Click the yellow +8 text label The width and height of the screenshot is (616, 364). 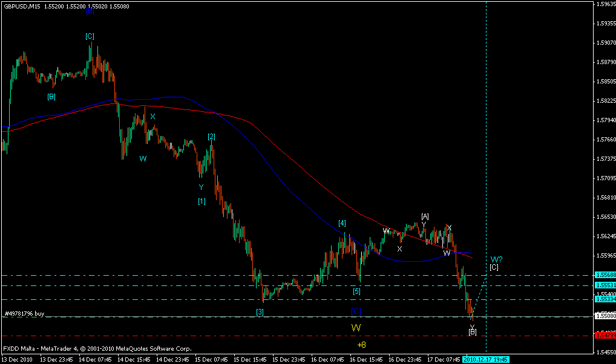tap(361, 345)
